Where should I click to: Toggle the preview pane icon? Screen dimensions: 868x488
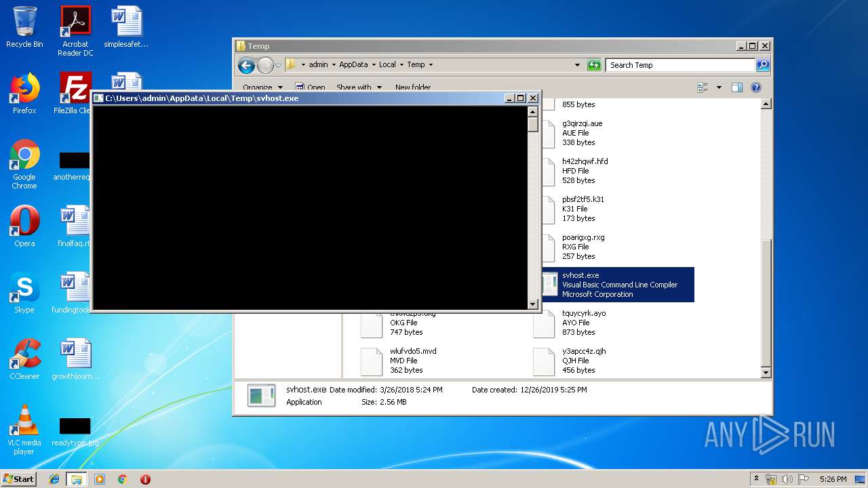pyautogui.click(x=737, y=87)
